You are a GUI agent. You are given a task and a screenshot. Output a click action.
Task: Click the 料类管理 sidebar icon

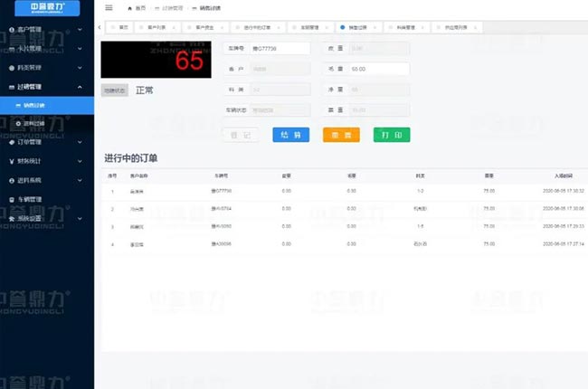click(12, 68)
